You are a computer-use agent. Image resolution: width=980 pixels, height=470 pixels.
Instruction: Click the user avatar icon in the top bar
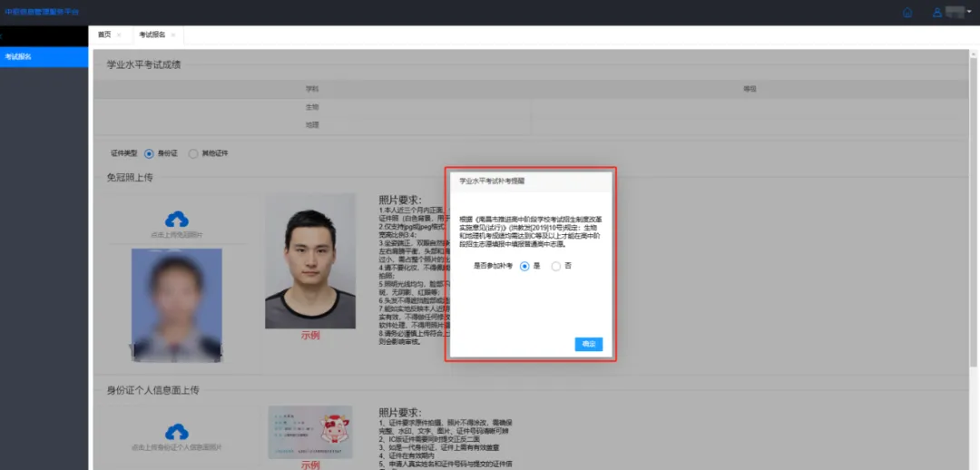(x=936, y=13)
